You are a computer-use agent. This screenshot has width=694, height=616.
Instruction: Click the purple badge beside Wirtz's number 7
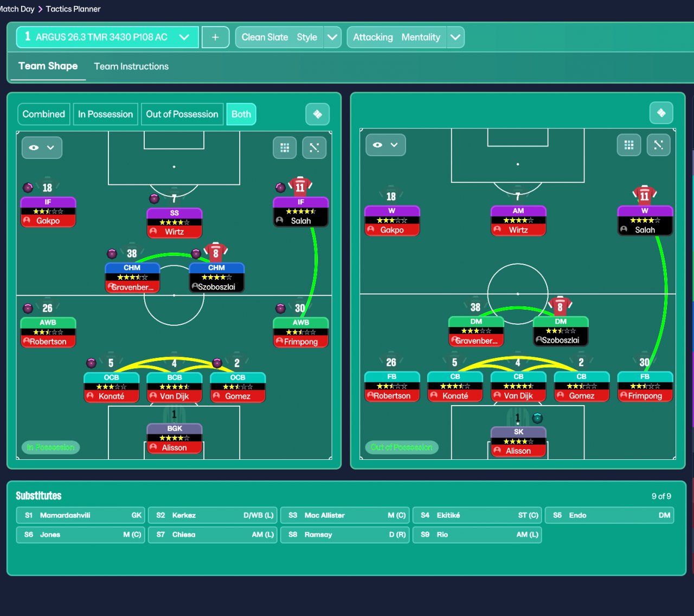point(155,198)
